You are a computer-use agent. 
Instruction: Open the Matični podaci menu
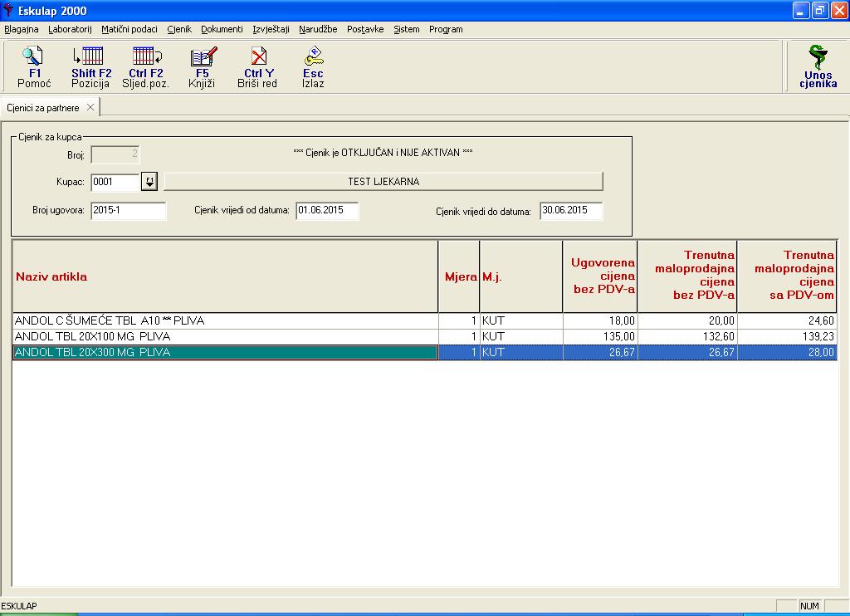(129, 29)
